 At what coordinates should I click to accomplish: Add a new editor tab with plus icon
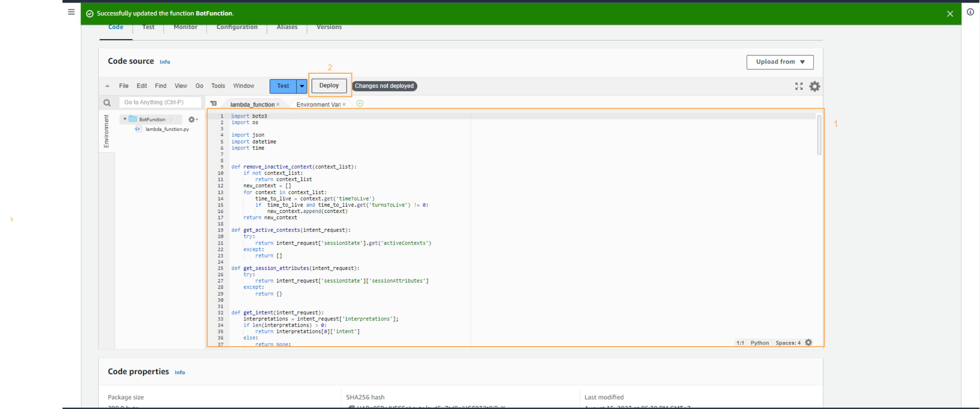coord(360,104)
